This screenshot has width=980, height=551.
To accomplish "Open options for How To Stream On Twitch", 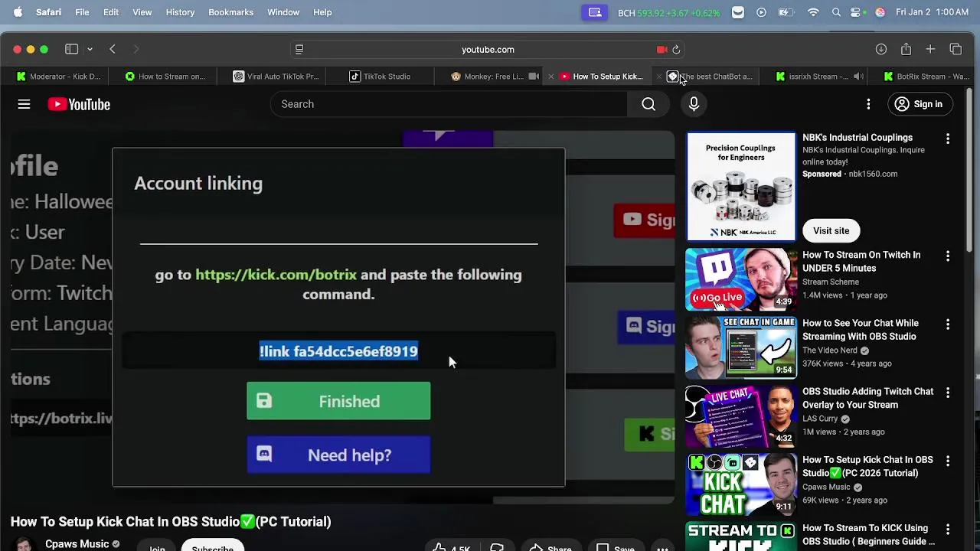I will click(x=948, y=256).
